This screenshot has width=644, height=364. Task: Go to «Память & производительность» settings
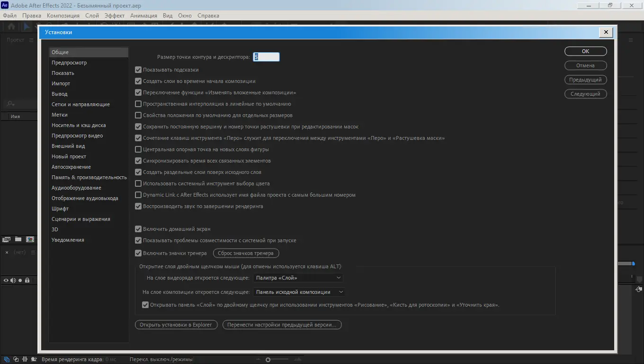89,177
